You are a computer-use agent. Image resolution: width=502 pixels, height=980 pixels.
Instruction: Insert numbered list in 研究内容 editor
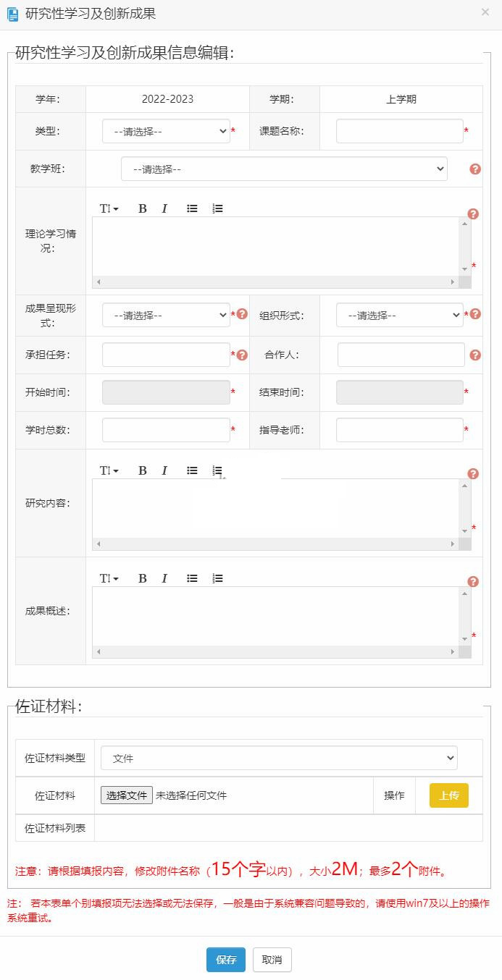click(217, 470)
